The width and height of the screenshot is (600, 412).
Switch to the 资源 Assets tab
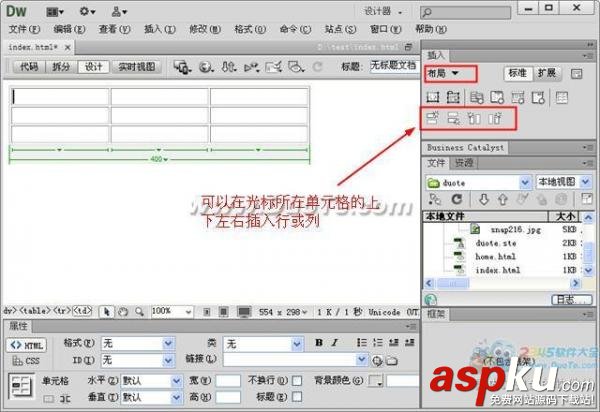coord(464,163)
